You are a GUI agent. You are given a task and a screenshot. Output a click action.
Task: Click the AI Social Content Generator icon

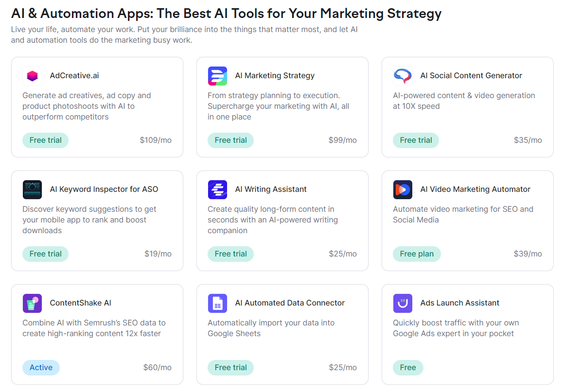pyautogui.click(x=403, y=76)
